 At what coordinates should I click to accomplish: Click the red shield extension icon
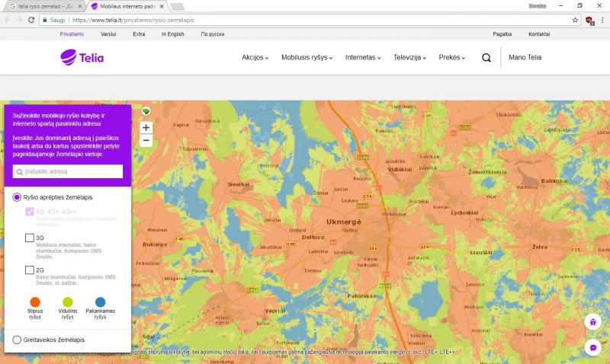[589, 21]
